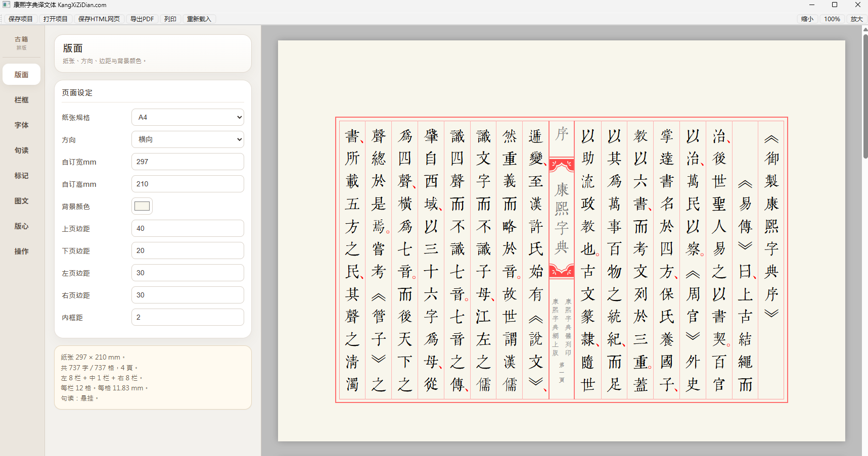Click 列印 print button

(x=170, y=19)
